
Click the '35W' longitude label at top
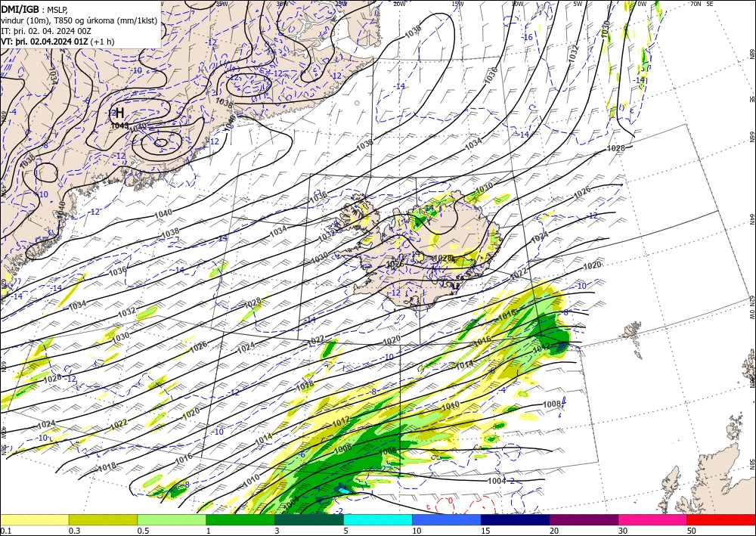pyautogui.click(x=222, y=4)
